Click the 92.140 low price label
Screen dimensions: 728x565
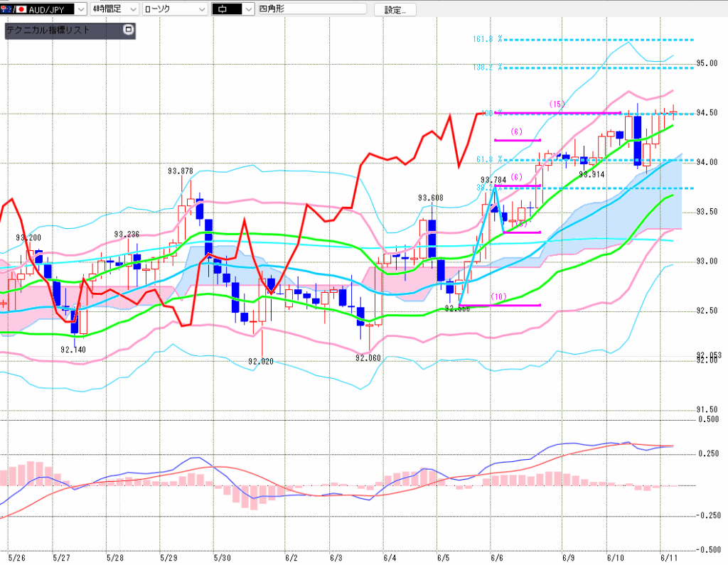(x=73, y=350)
